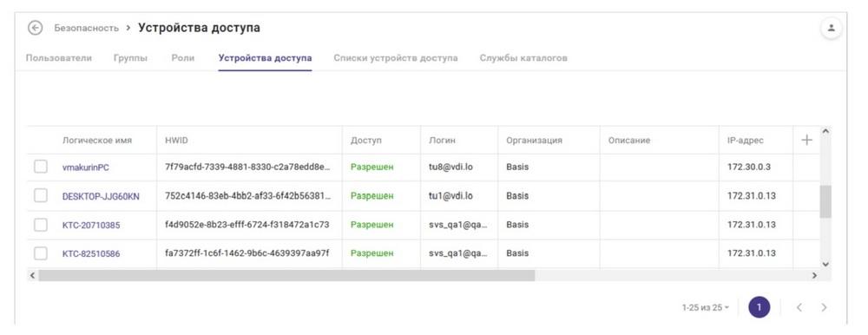The image size is (868, 335).
Task: Open vmakurinPC device link
Action: tap(86, 167)
